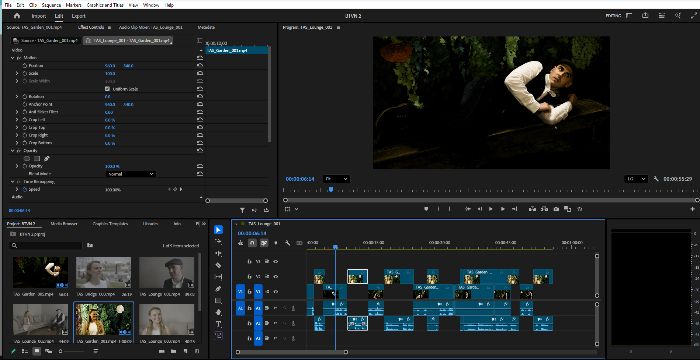Select the Rectangle tool
Image resolution: width=700 pixels, height=360 pixels.
click(218, 301)
